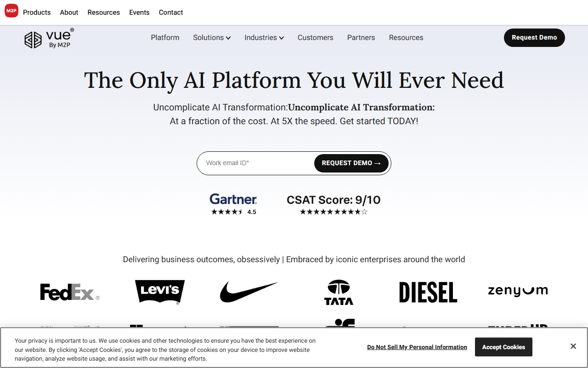Submit the REQUEST DEMO → form button
This screenshot has width=588, height=368.
click(x=351, y=163)
